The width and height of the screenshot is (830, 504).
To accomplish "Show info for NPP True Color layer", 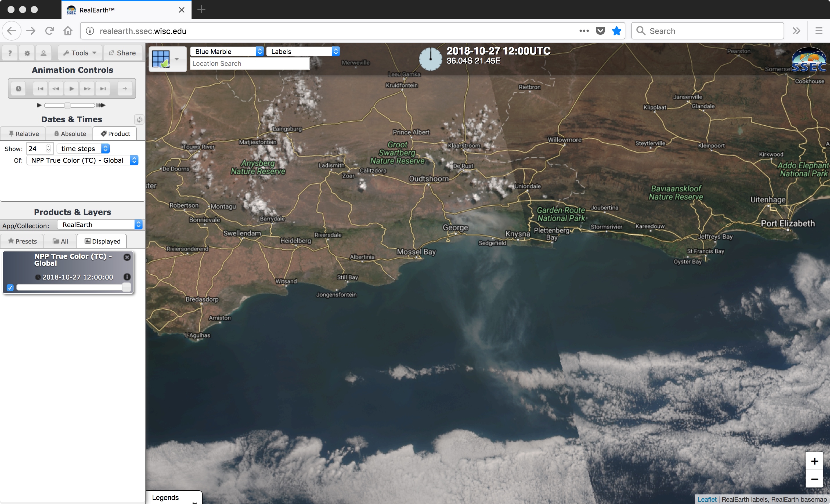I will (x=127, y=277).
